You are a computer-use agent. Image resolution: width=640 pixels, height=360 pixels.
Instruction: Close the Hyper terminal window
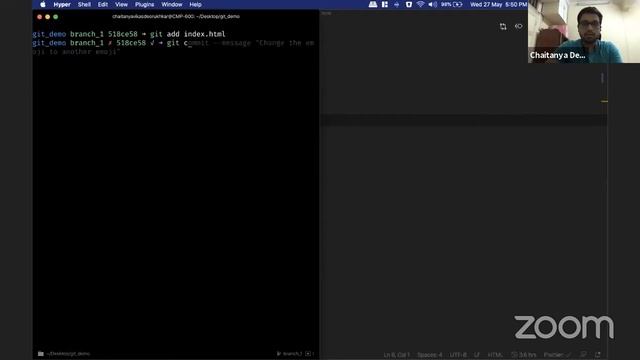[x=40, y=17]
